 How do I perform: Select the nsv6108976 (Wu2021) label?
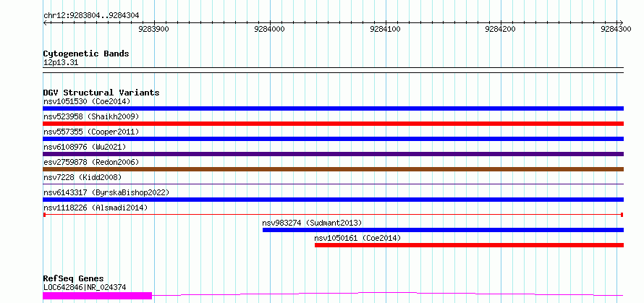click(x=85, y=147)
